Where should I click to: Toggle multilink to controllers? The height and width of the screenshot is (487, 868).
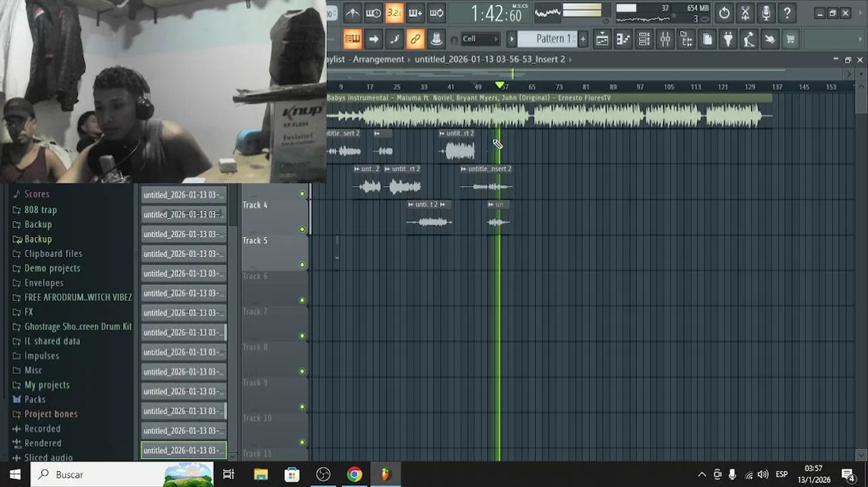(415, 39)
